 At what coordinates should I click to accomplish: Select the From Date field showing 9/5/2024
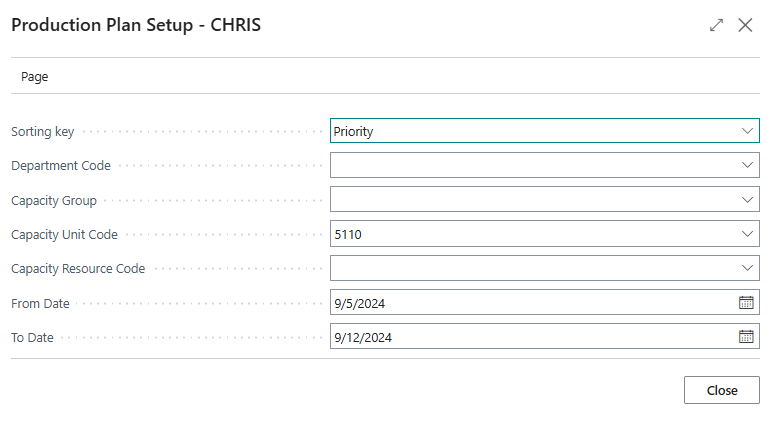544,302
